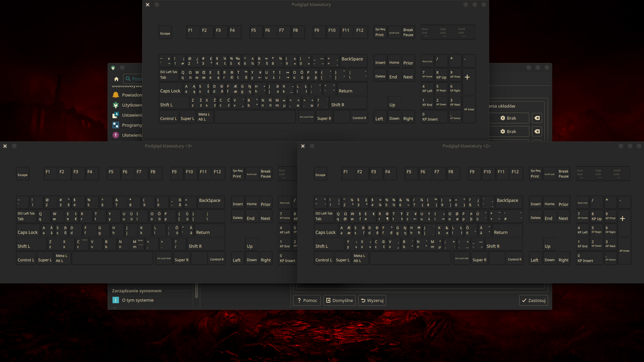Clear the shortcut beside the first Brak button
This screenshot has width=644, height=362.
tap(537, 119)
